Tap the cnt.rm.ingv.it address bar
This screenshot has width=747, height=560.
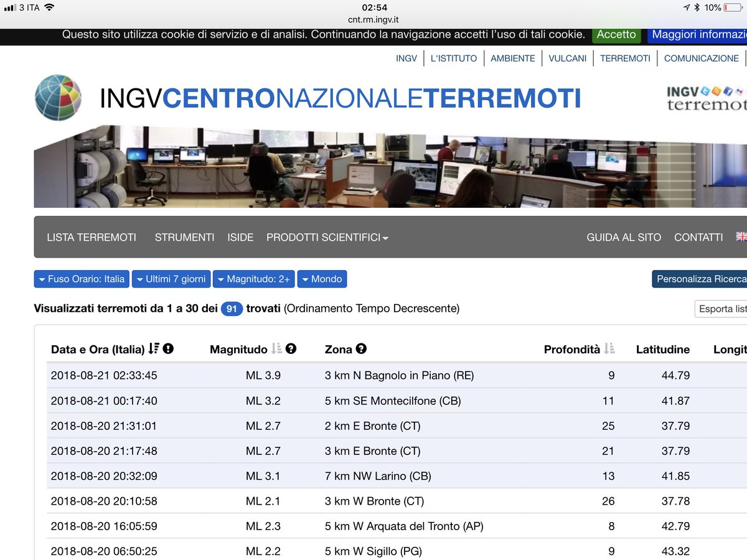coord(374,20)
